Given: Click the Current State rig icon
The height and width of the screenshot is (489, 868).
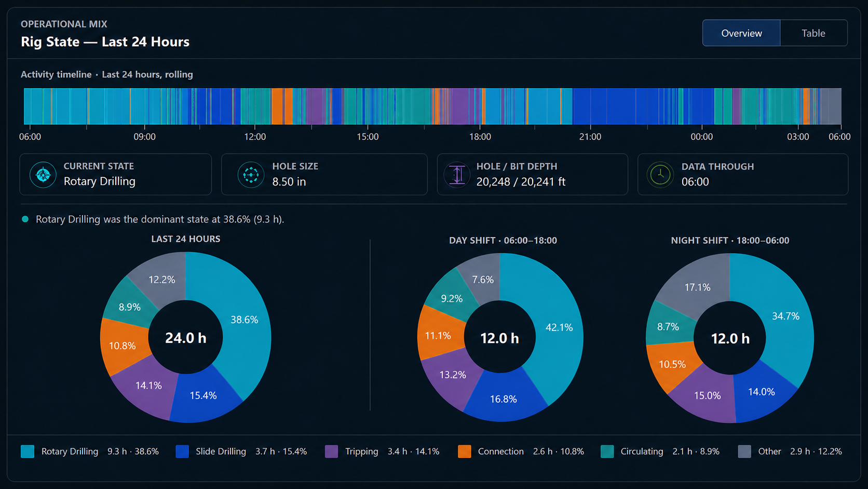Looking at the screenshot, I should (x=43, y=175).
